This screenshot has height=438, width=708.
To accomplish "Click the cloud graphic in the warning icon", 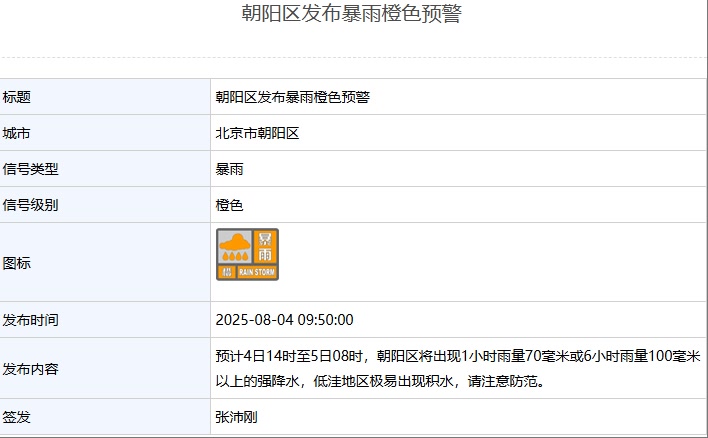I will pyautogui.click(x=236, y=244).
